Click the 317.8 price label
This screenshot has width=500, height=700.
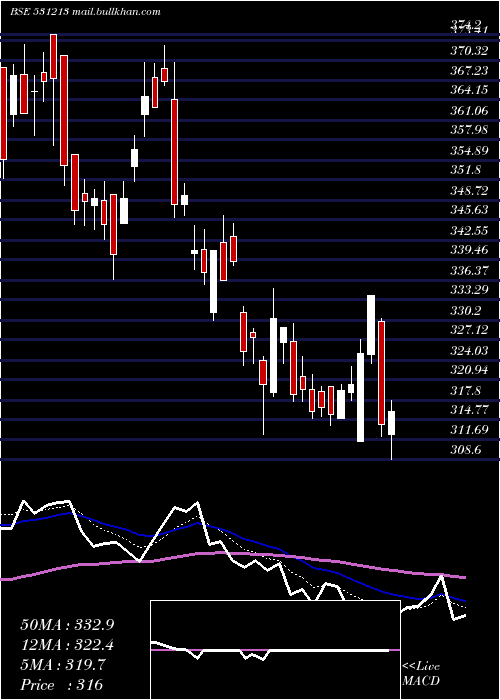point(466,390)
